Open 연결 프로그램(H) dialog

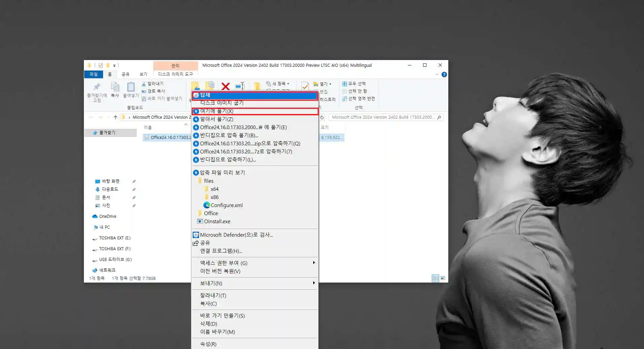255,251
